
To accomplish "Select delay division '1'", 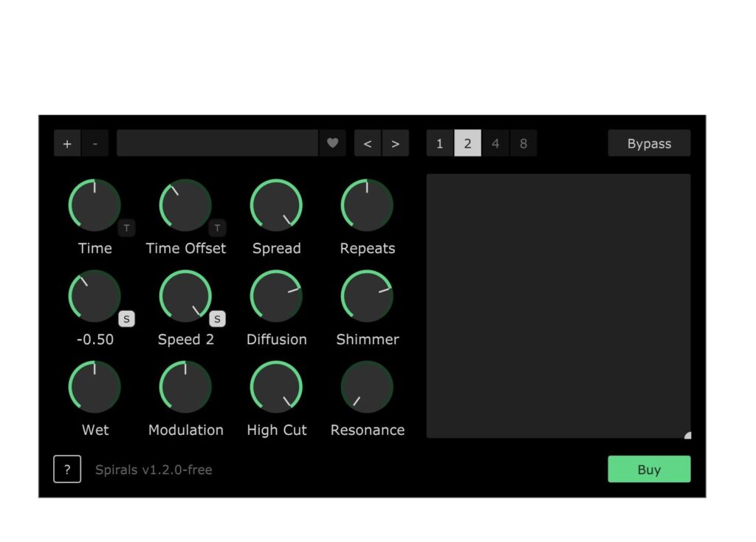I will click(439, 143).
